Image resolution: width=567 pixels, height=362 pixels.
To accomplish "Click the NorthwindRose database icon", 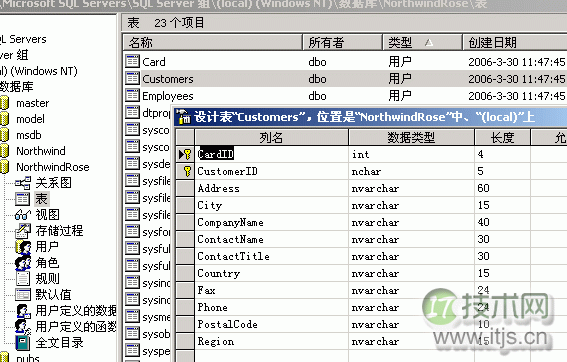I will [x=4, y=167].
